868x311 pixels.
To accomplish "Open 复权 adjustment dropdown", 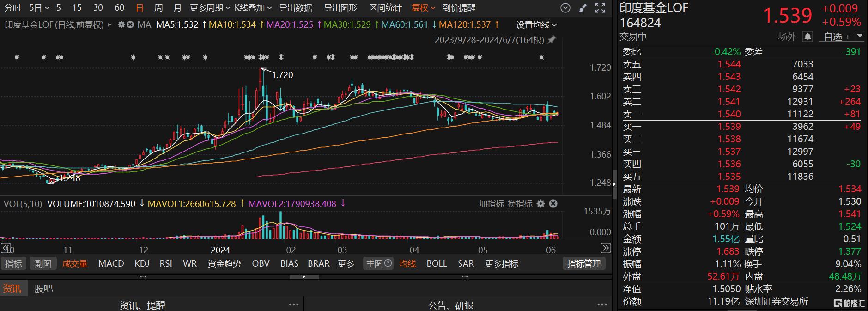I will point(423,8).
